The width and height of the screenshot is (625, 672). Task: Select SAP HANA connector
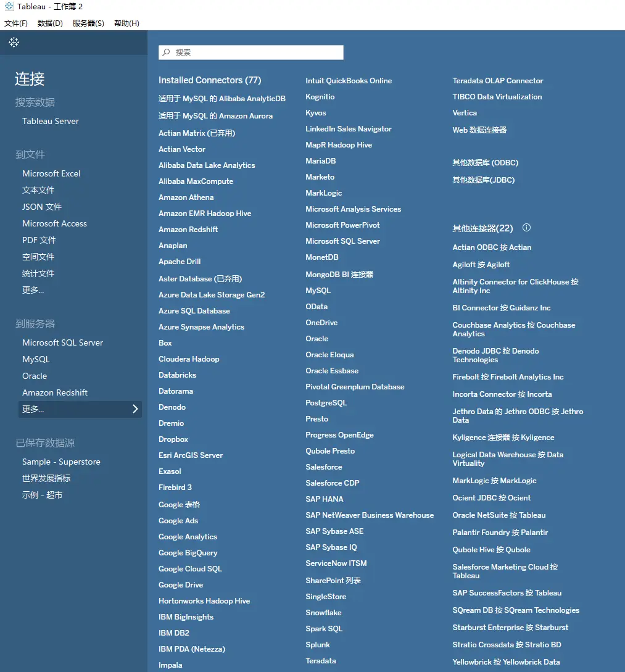tap(325, 499)
